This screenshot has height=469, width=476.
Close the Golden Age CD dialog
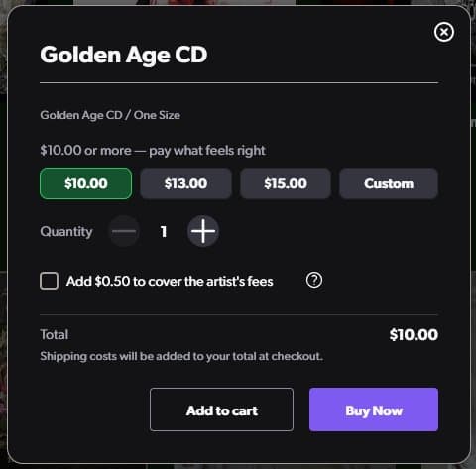444,32
